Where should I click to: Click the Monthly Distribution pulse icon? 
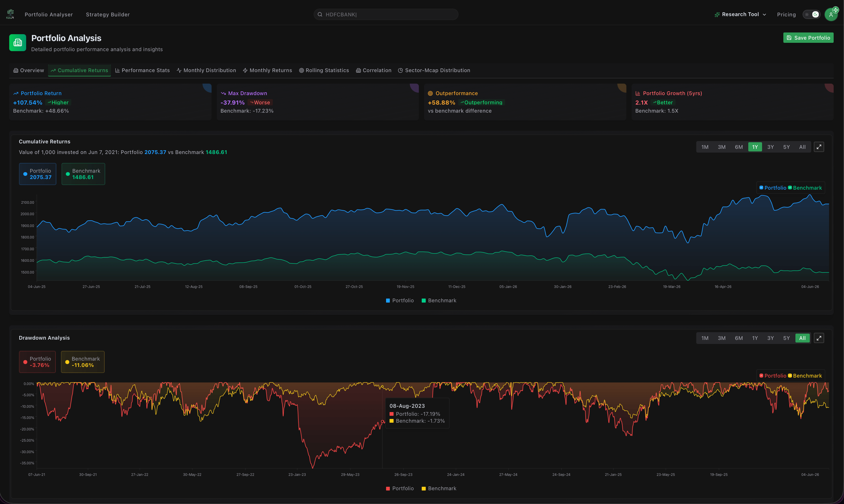[x=179, y=70]
